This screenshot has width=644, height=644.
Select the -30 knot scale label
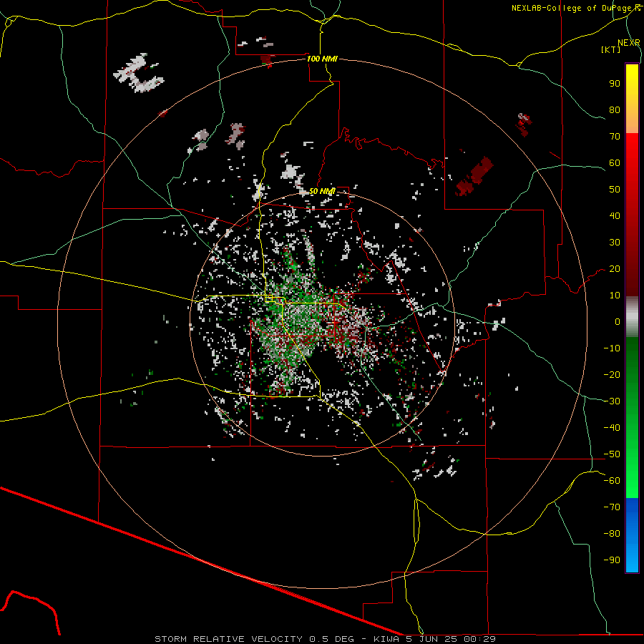[612, 401]
